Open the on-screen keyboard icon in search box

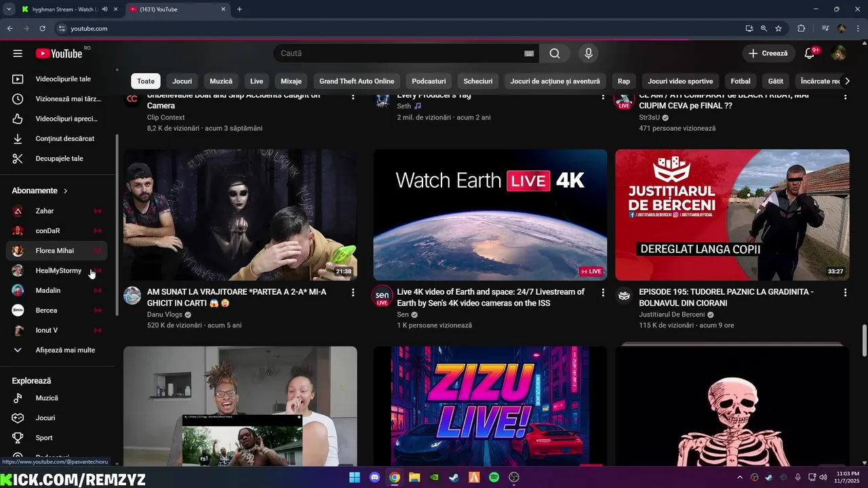529,54
